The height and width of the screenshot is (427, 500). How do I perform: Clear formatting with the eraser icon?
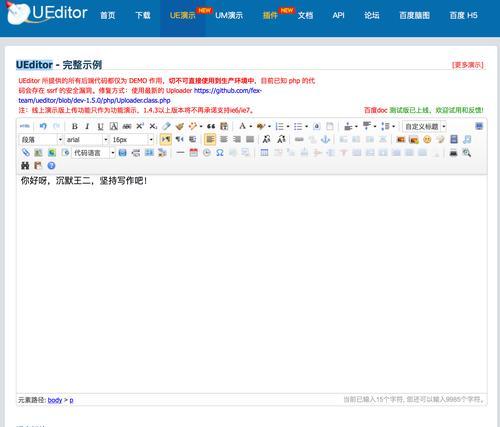tap(166, 126)
